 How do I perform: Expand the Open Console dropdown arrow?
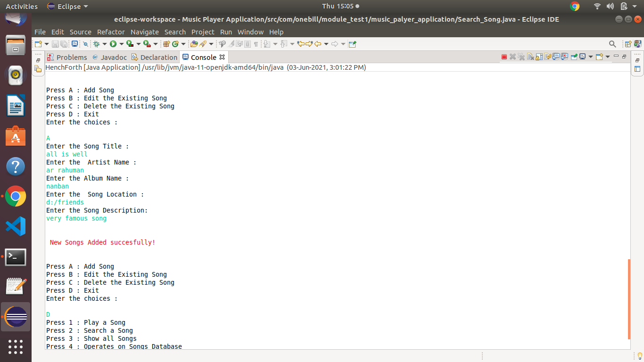pyautogui.click(x=607, y=57)
